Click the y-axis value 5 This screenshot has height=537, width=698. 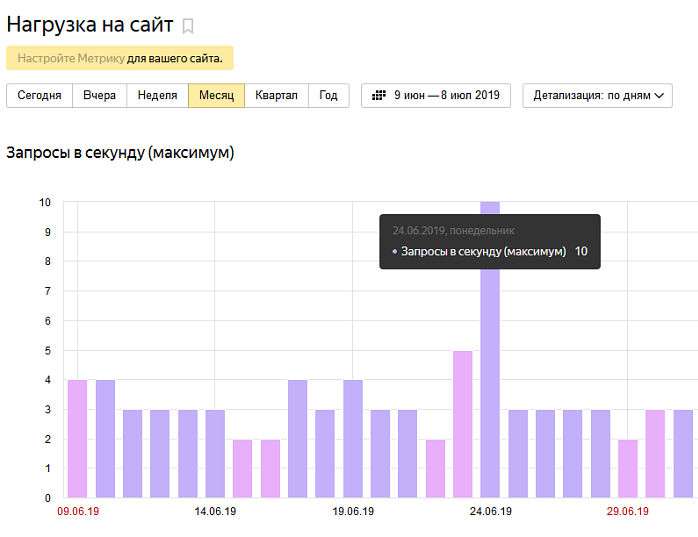(x=48, y=351)
